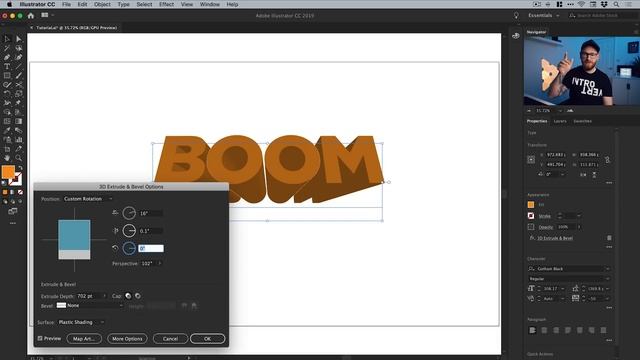Click the X axis rotation field
The height and width of the screenshot is (360, 640).
point(151,213)
